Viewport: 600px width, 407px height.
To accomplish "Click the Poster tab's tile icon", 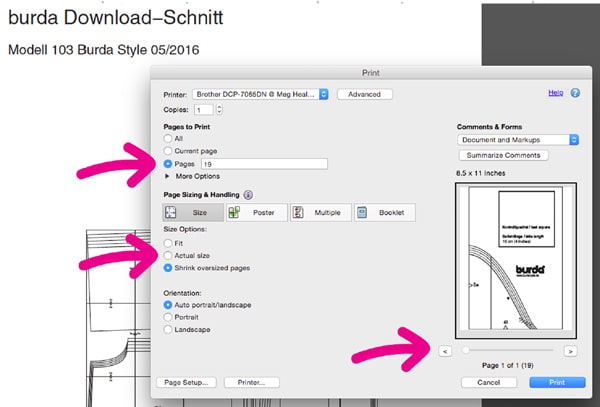I will [x=234, y=212].
